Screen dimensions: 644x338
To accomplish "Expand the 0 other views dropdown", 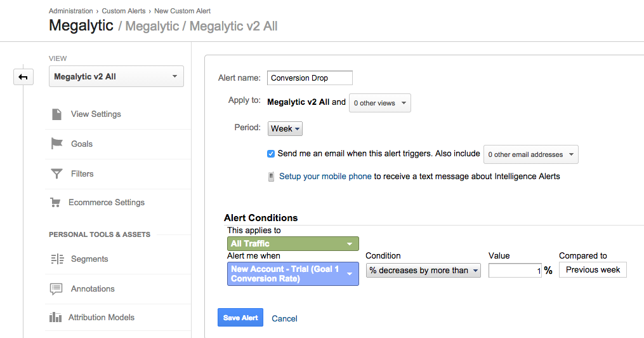I will click(379, 103).
